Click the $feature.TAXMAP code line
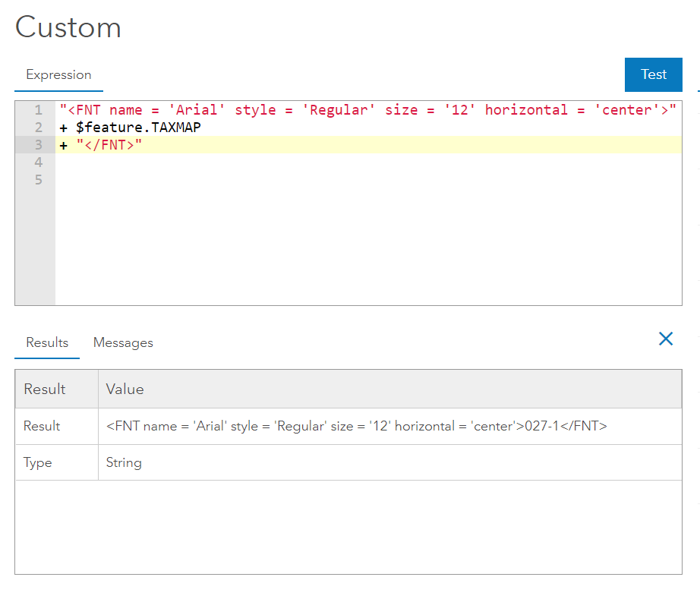This screenshot has height=596, width=700. (138, 128)
